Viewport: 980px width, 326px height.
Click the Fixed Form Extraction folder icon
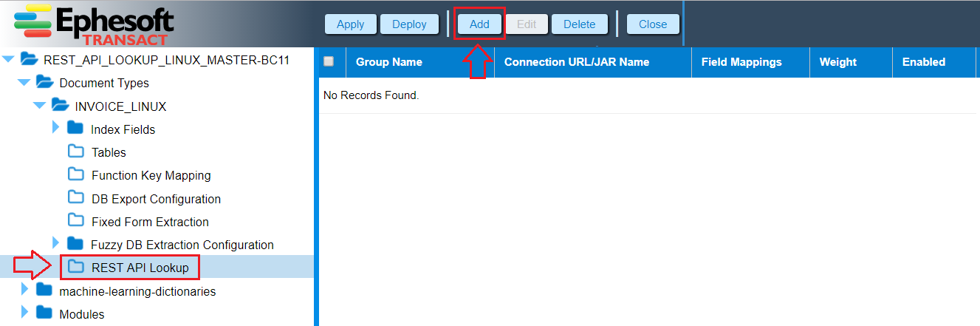coord(75,221)
